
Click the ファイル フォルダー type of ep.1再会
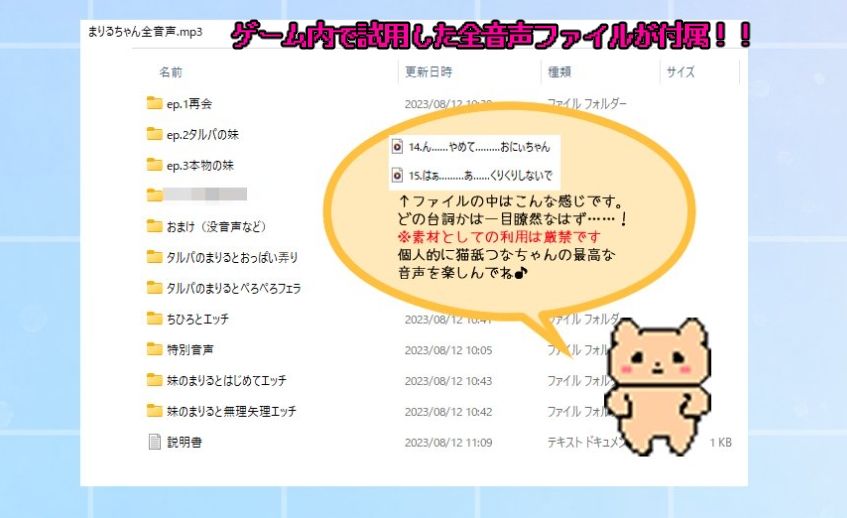587,103
